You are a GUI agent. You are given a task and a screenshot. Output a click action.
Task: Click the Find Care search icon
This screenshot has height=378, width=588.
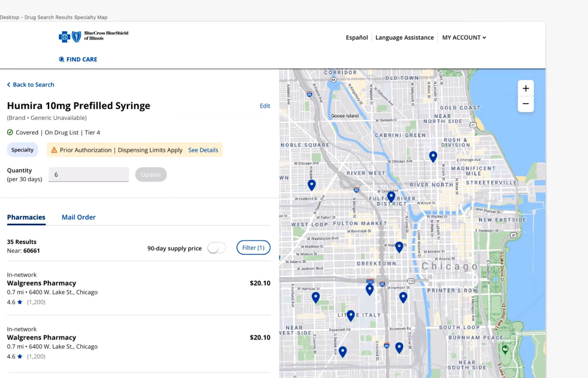pyautogui.click(x=62, y=59)
